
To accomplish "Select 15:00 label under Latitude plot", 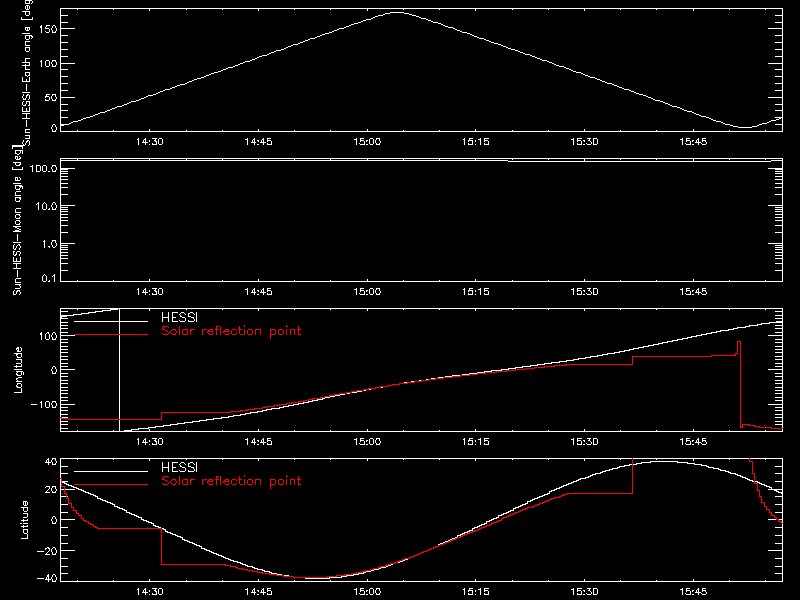I will click(367, 591).
